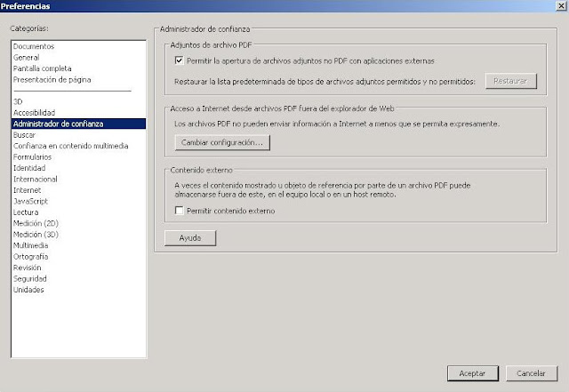569x392 pixels.
Task: Choose Medición (2D) category
Action: click(36, 224)
